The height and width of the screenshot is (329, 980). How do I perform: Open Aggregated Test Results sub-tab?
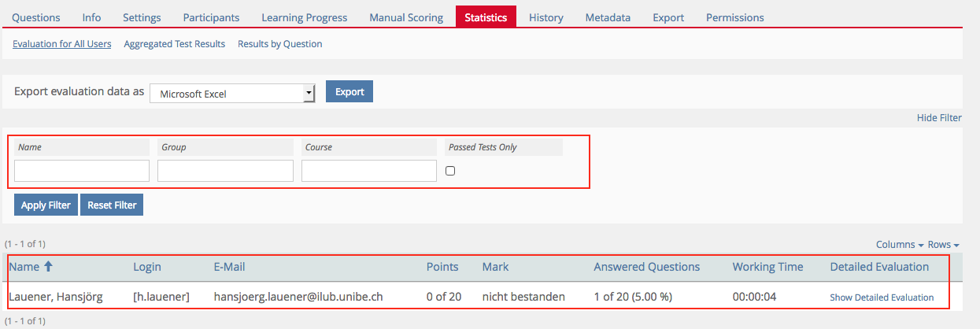point(174,44)
